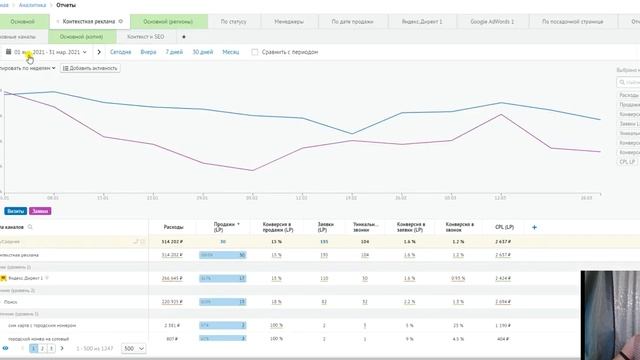640x360 pixels.
Task: Go to next period with the arrow
Action: pyautogui.click(x=99, y=52)
